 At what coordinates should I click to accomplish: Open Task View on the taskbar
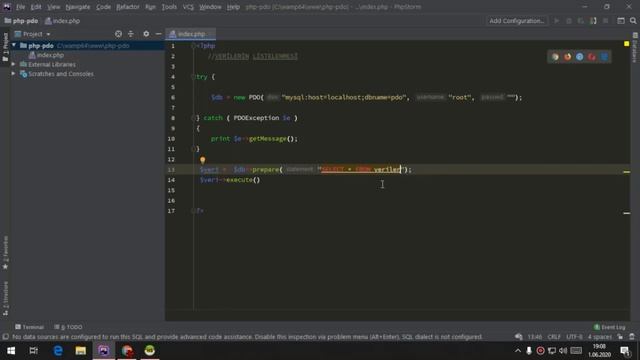[34, 351]
